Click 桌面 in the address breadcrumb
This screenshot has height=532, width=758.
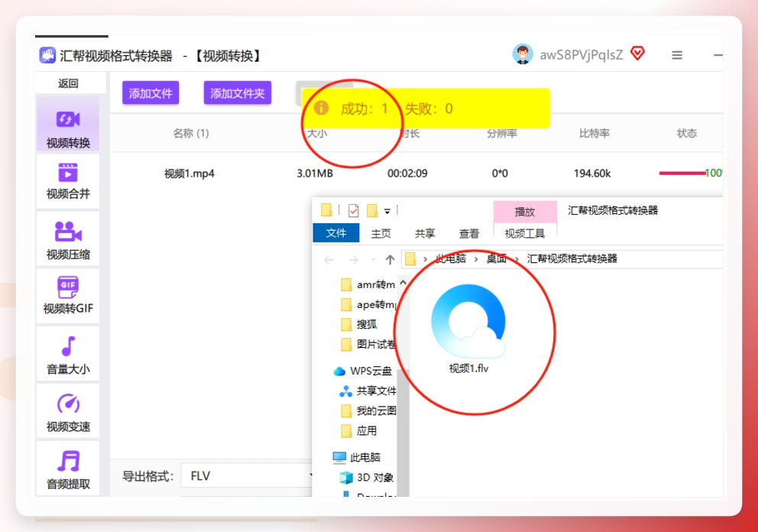pos(497,259)
